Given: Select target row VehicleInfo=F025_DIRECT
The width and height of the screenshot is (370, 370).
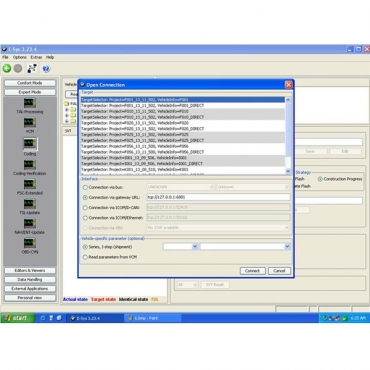Looking at the screenshot, I should coord(183,140).
